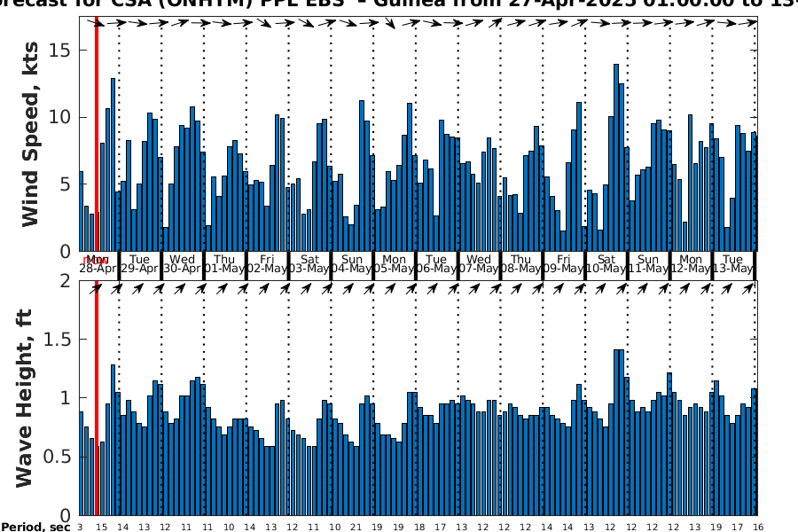This screenshot has width=798, height=532.
Task: Select the "Sun 11-May" date label
Action: point(648,264)
